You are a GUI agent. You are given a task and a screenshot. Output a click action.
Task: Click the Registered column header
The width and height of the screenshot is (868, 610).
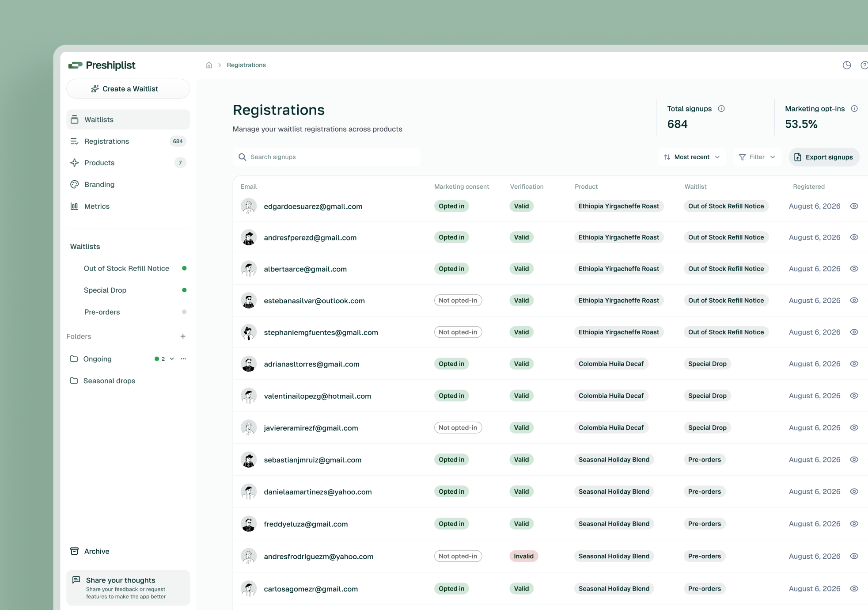(x=809, y=187)
